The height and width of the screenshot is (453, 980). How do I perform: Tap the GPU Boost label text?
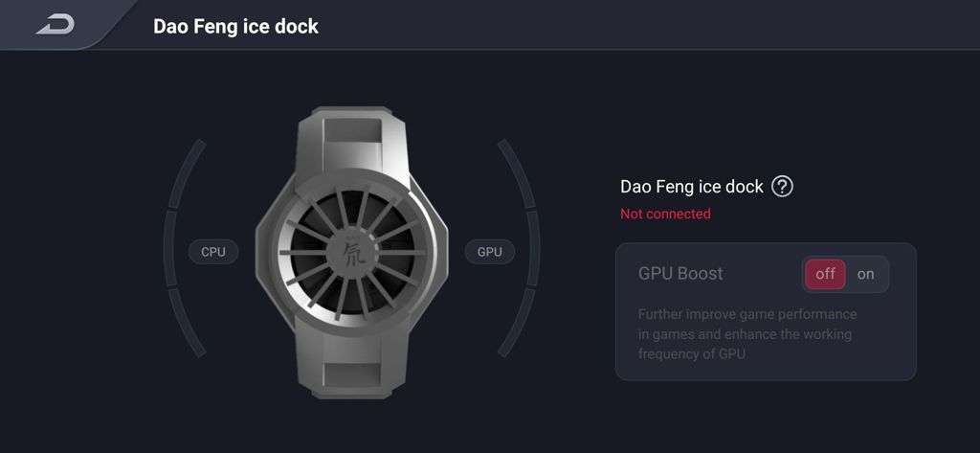coord(680,273)
